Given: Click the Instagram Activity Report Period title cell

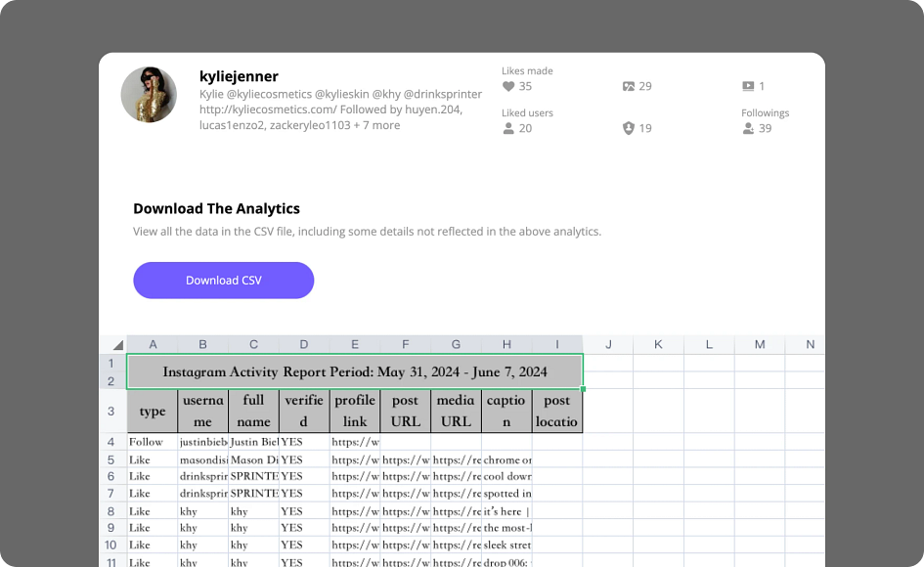Looking at the screenshot, I should pos(355,371).
